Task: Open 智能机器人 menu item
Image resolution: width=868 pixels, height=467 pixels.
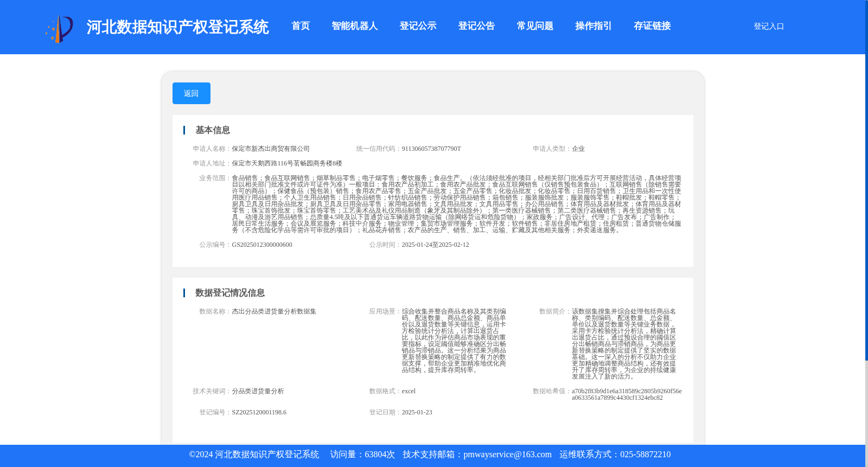Action: tap(355, 26)
